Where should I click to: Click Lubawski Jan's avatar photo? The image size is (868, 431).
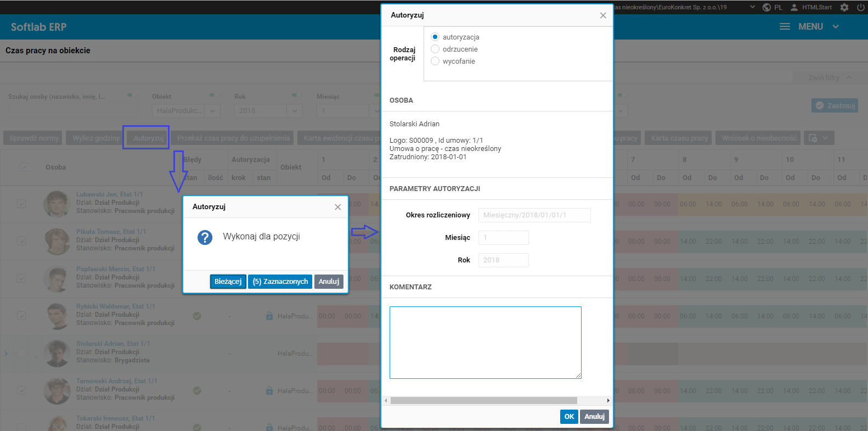point(57,204)
